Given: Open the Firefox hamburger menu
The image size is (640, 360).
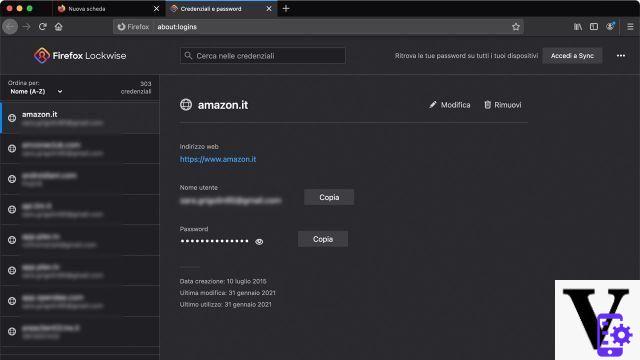Looking at the screenshot, I should tap(630, 27).
